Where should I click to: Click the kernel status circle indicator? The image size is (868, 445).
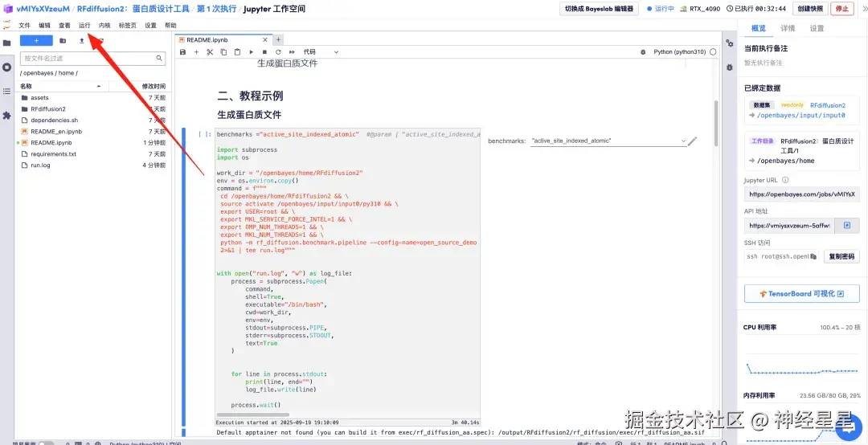tap(713, 52)
